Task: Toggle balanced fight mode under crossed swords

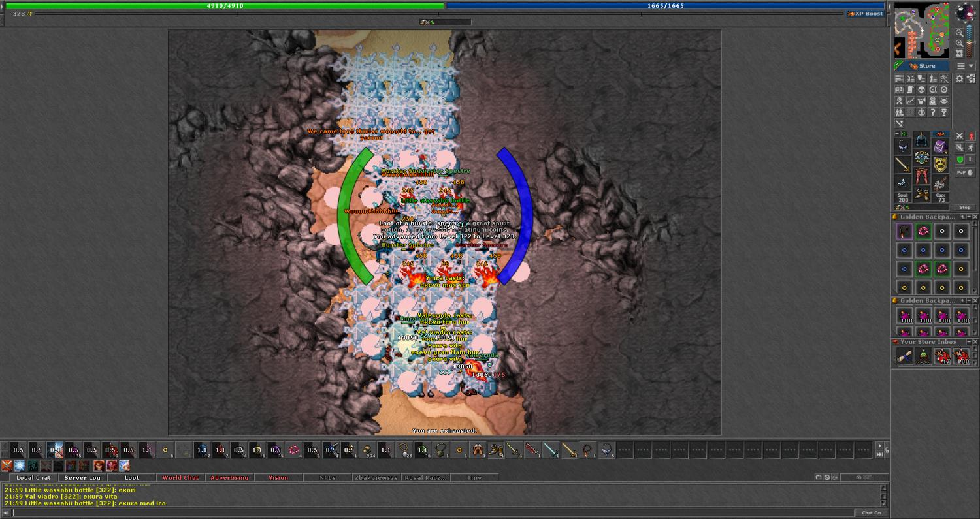Action: pos(959,148)
